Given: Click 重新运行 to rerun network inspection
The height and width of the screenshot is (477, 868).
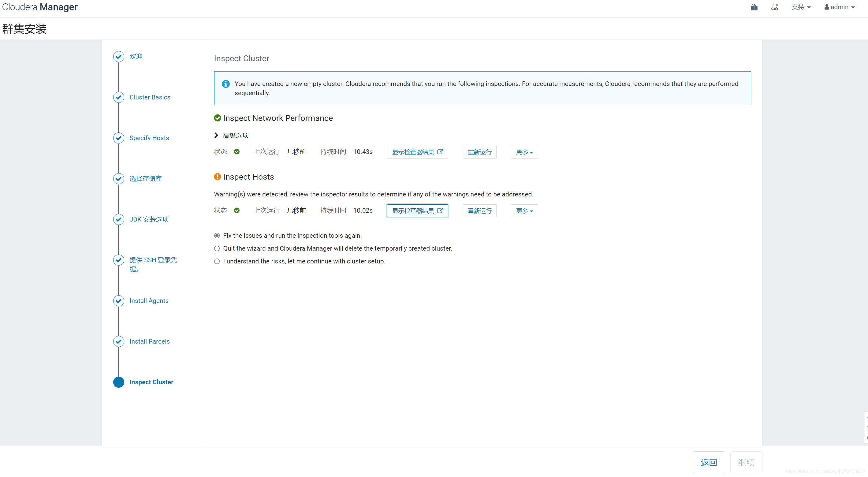Looking at the screenshot, I should [479, 152].
